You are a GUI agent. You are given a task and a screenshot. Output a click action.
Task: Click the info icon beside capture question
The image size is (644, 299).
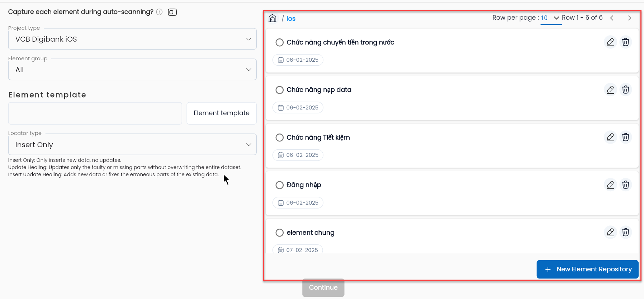160,12
